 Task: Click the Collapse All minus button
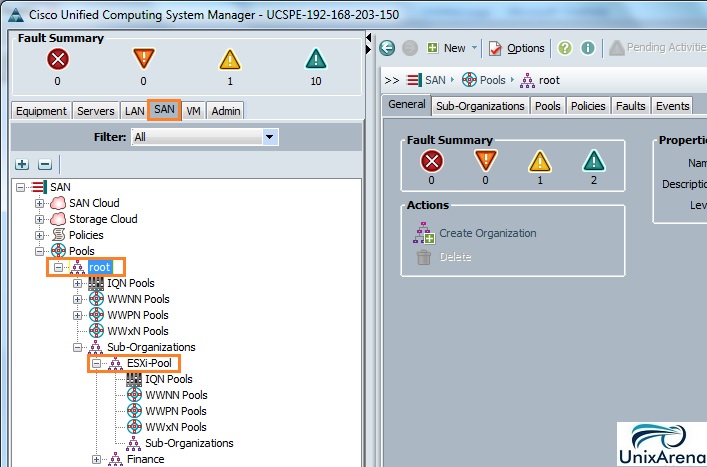45,164
